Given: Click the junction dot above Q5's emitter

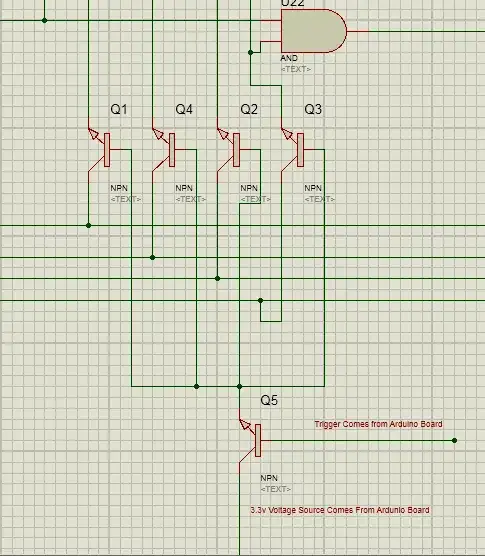Looking at the screenshot, I should pyautogui.click(x=239, y=386).
